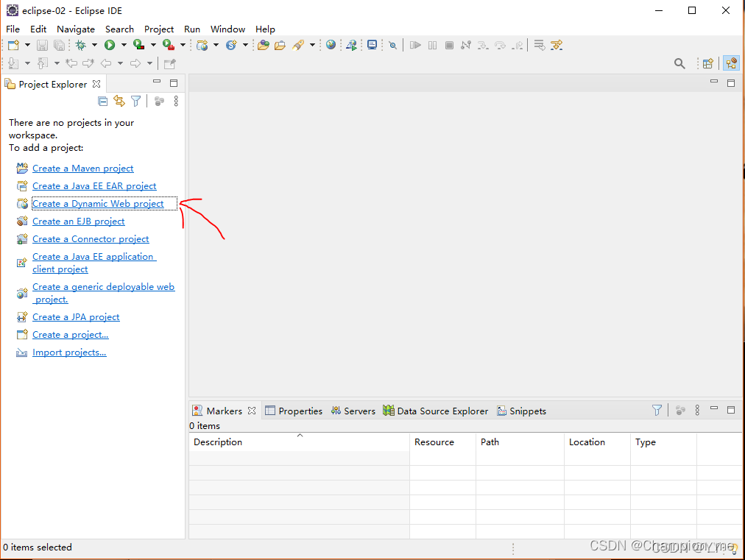Open the Window menu
The height and width of the screenshot is (560, 745).
[227, 29]
